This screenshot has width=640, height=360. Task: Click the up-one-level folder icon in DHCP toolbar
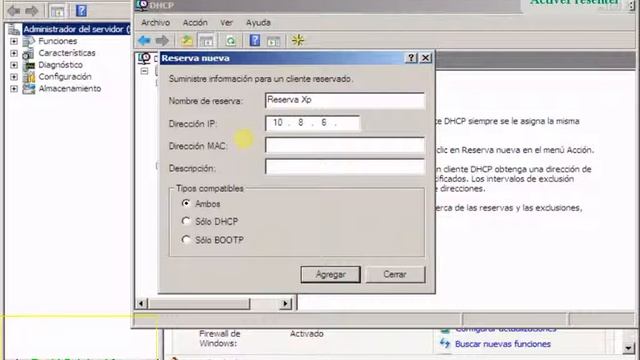pyautogui.click(x=187, y=40)
